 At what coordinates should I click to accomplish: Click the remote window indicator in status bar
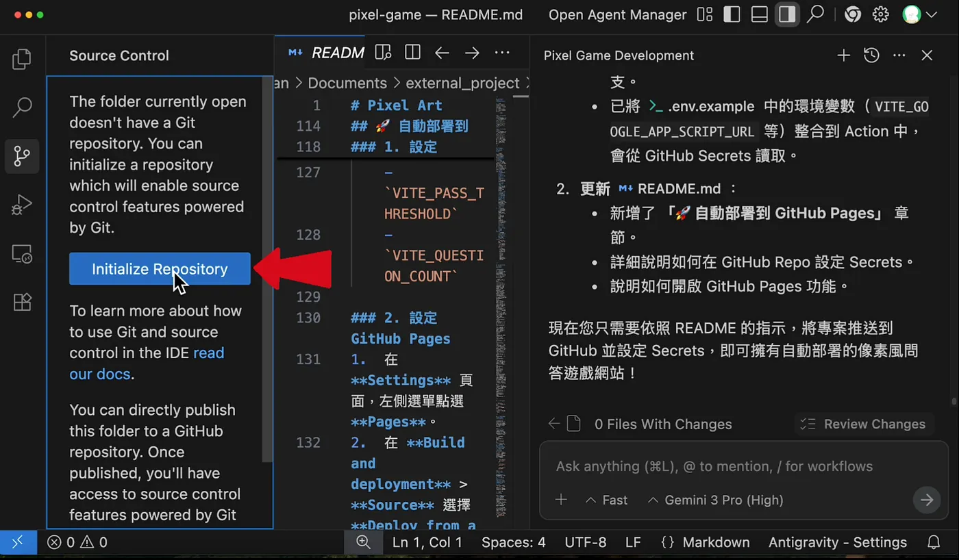[18, 542]
